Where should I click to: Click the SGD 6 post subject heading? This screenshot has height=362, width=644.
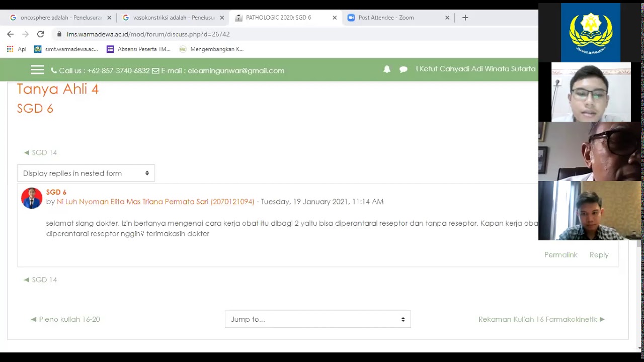click(56, 192)
